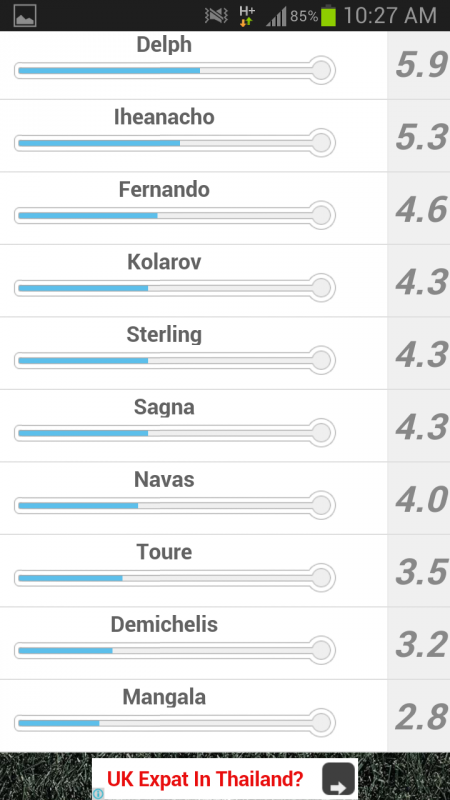Tap the green battery icon
Viewport: 450px width, 800px height.
329,16
